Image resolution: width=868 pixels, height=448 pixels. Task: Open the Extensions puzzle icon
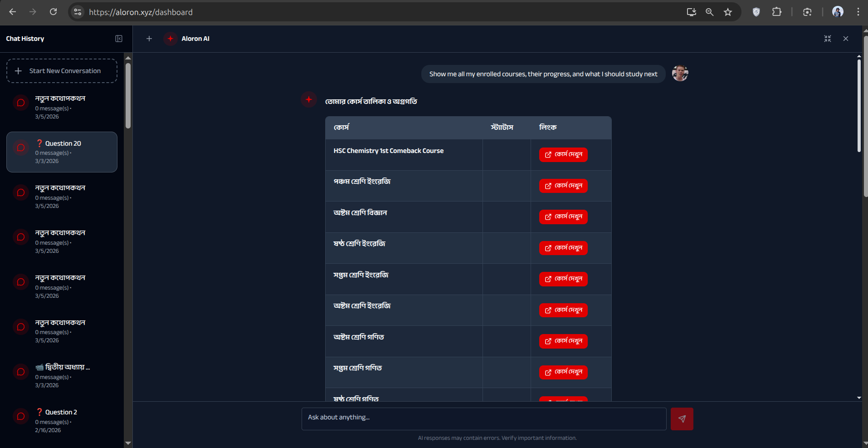coord(777,12)
